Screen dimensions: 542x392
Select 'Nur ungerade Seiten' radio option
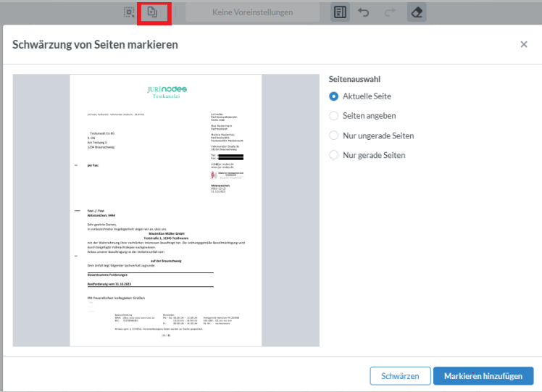334,135
